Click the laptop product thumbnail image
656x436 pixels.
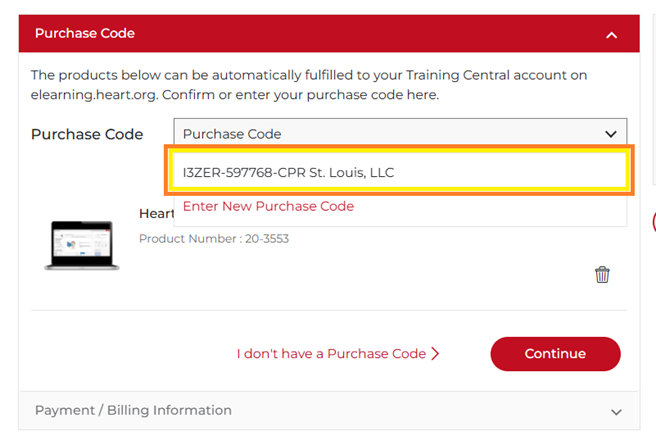[x=82, y=245]
